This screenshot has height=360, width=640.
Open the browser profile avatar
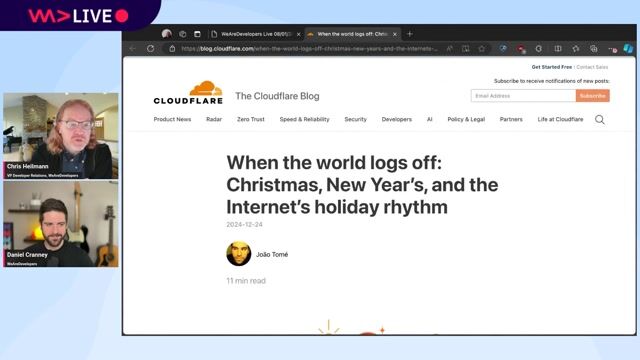click(167, 34)
